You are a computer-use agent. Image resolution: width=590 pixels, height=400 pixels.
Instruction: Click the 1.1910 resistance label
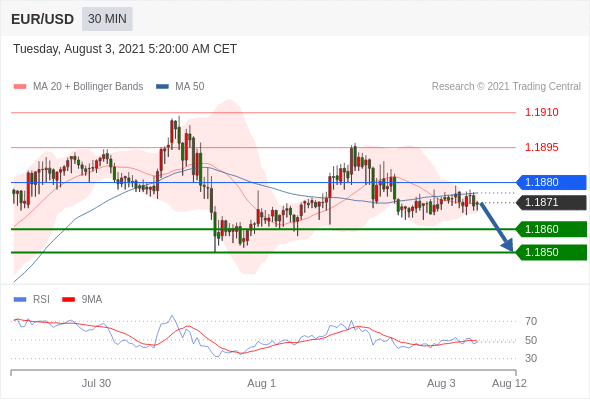[542, 112]
